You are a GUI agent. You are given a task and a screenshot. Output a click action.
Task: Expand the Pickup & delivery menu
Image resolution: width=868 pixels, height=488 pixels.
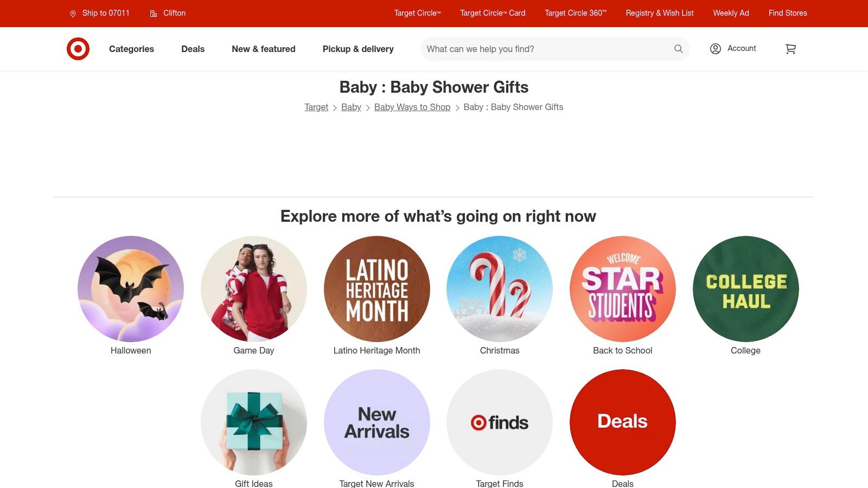(358, 49)
